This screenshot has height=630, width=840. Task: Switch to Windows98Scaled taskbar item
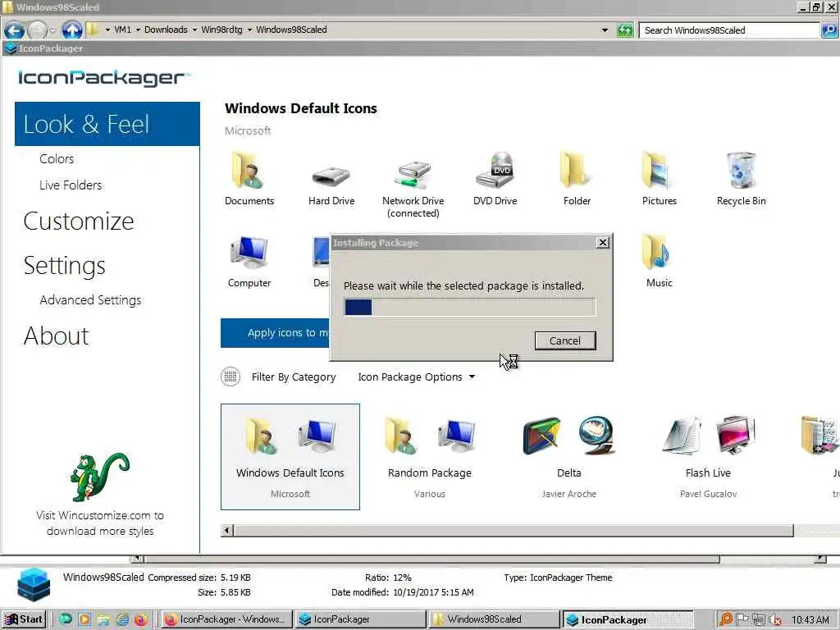point(493,619)
